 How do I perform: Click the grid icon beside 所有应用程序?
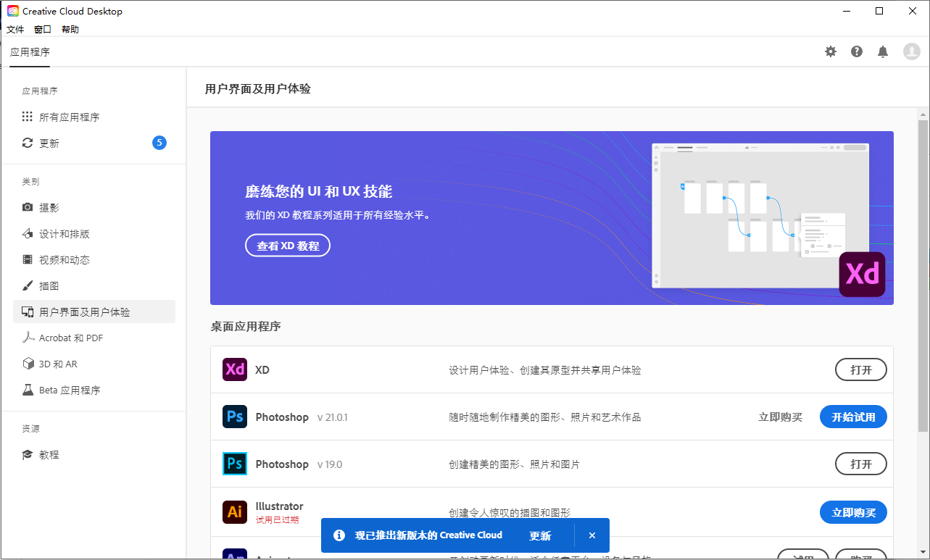tap(28, 117)
